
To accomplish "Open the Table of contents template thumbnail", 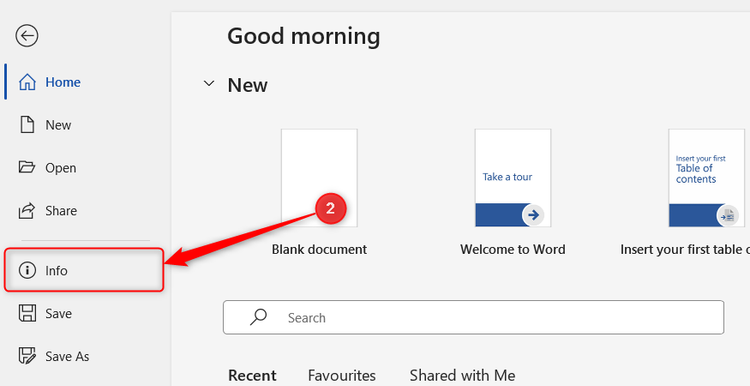I will [706, 178].
